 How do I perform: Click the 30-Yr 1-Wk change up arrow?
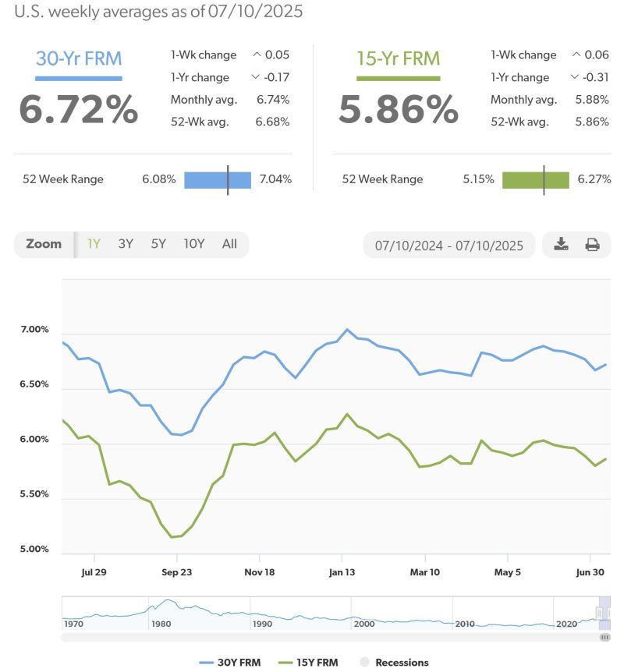pyautogui.click(x=257, y=55)
